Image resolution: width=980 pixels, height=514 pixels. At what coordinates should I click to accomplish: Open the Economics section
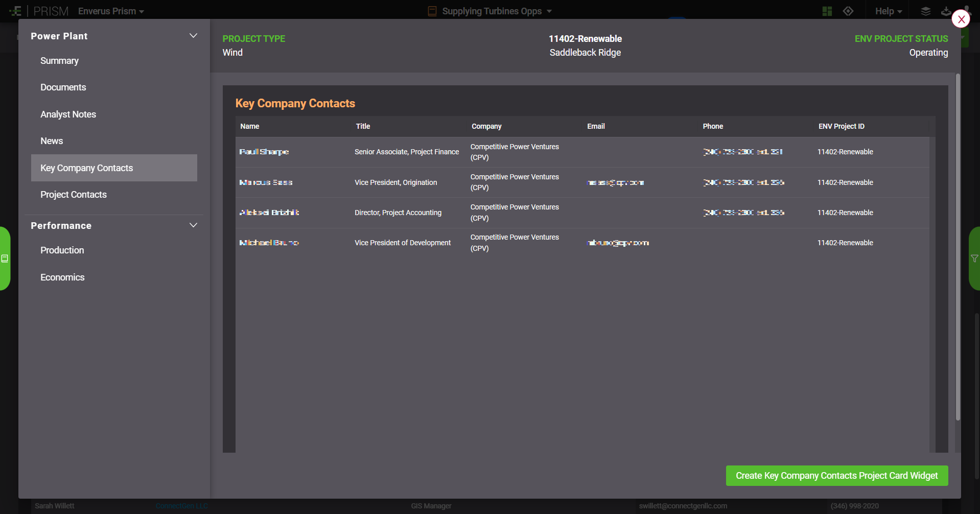click(62, 277)
